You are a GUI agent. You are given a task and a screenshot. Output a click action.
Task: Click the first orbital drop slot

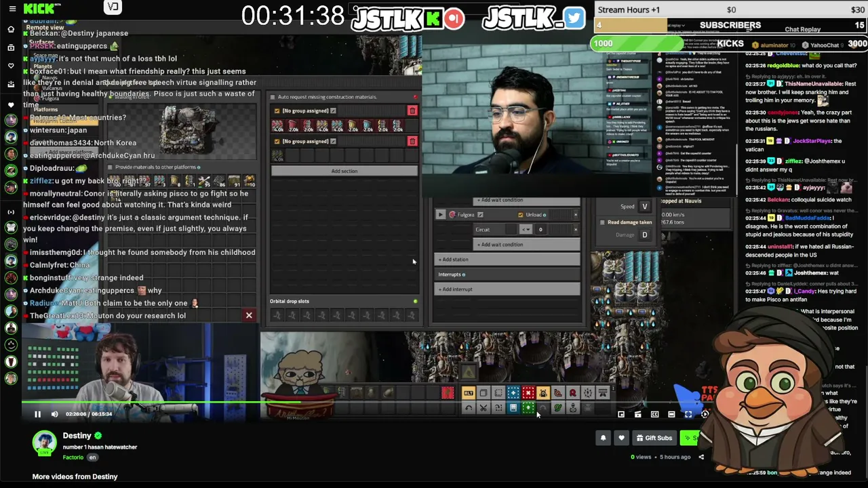coord(277,315)
